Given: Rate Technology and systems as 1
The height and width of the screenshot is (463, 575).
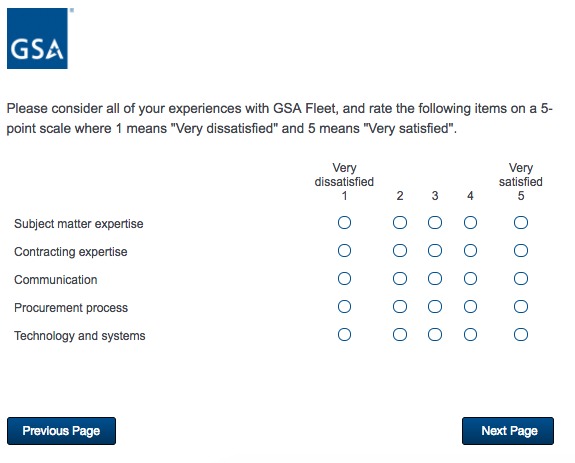Looking at the screenshot, I should pyautogui.click(x=344, y=335).
